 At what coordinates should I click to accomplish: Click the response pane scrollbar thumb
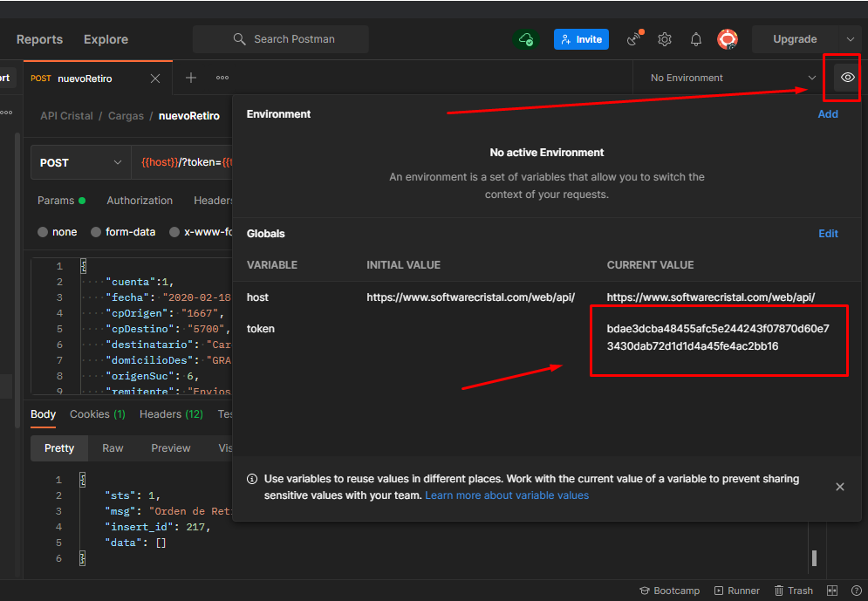814,558
